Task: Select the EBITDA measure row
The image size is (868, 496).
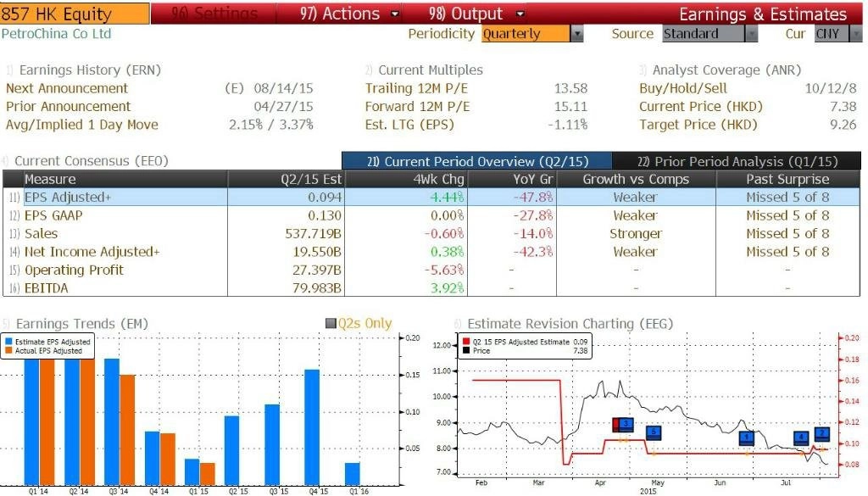Action: click(431, 288)
